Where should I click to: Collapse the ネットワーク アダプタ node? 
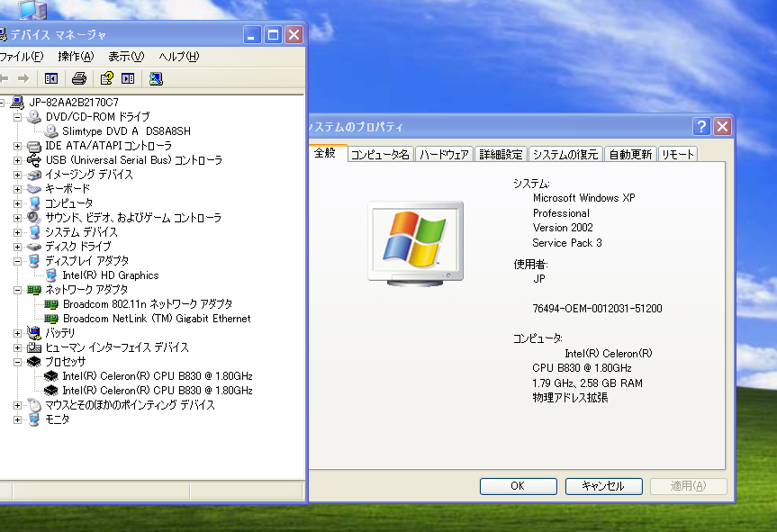tap(17, 290)
